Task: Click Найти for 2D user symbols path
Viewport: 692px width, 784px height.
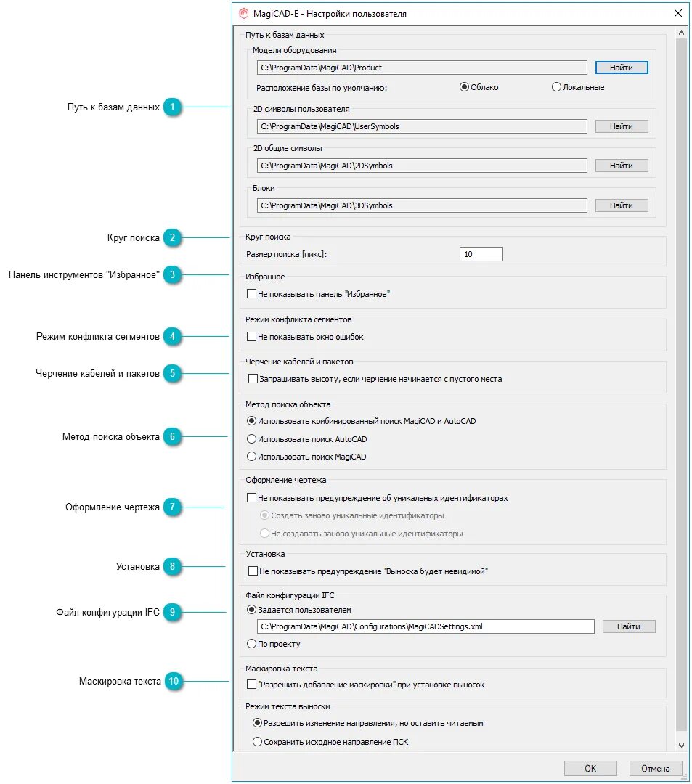Action: [622, 126]
